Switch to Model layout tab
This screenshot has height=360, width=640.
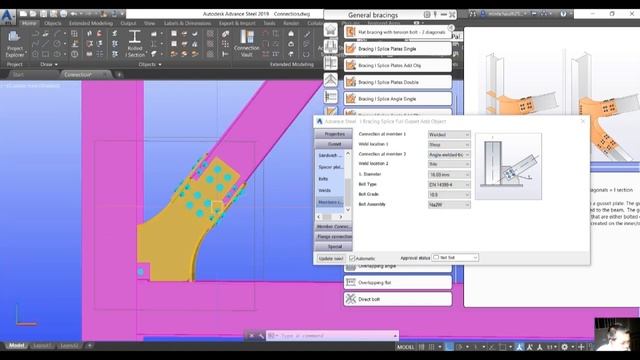(x=16, y=346)
